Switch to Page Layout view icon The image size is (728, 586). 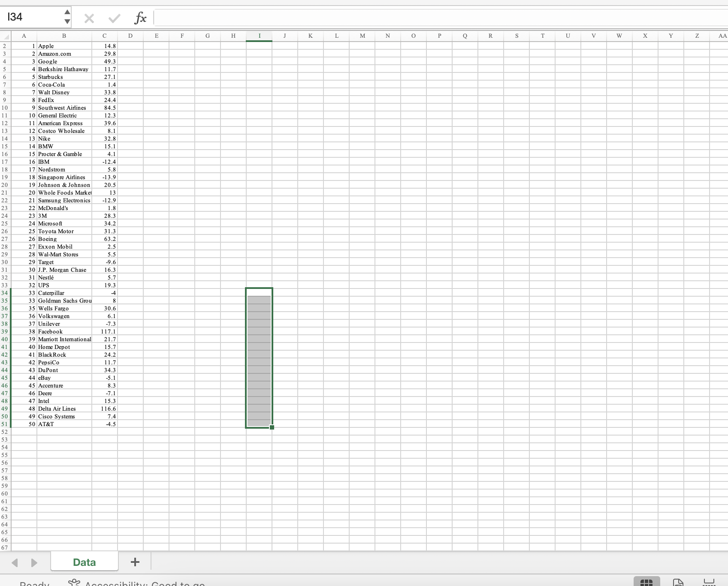coord(678,583)
